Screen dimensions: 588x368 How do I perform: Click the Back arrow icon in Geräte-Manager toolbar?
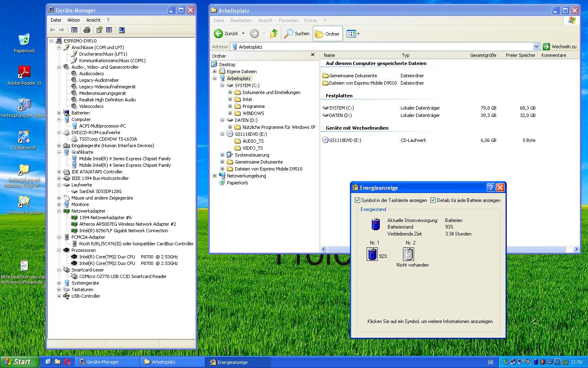pyautogui.click(x=52, y=30)
